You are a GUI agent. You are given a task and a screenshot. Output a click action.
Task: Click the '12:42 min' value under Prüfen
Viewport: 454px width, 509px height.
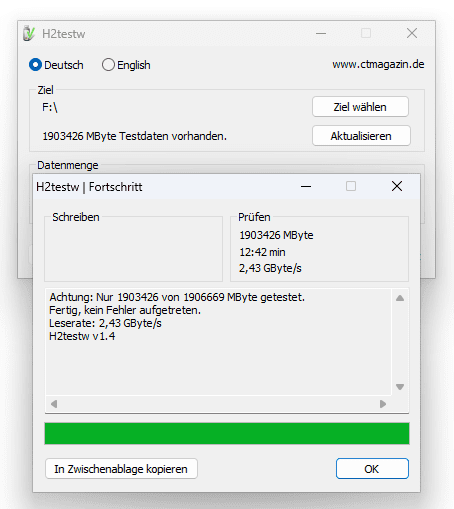pos(262,252)
